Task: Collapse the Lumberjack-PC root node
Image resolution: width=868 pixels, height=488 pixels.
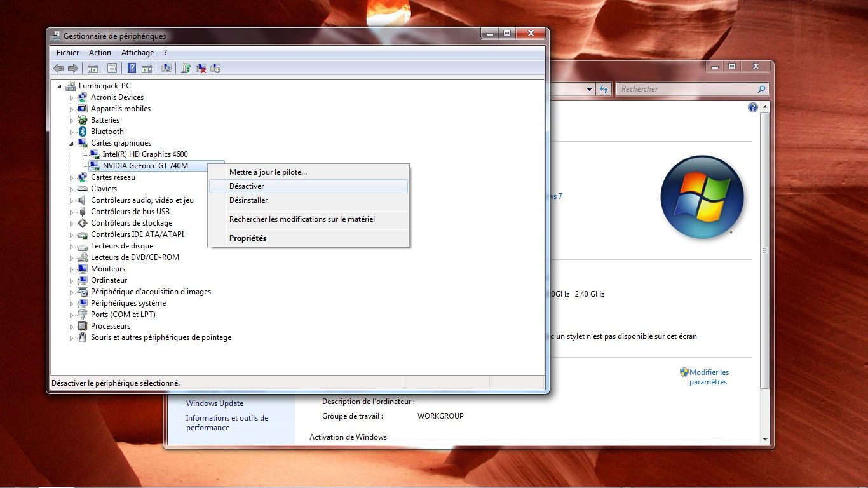Action: pos(60,86)
